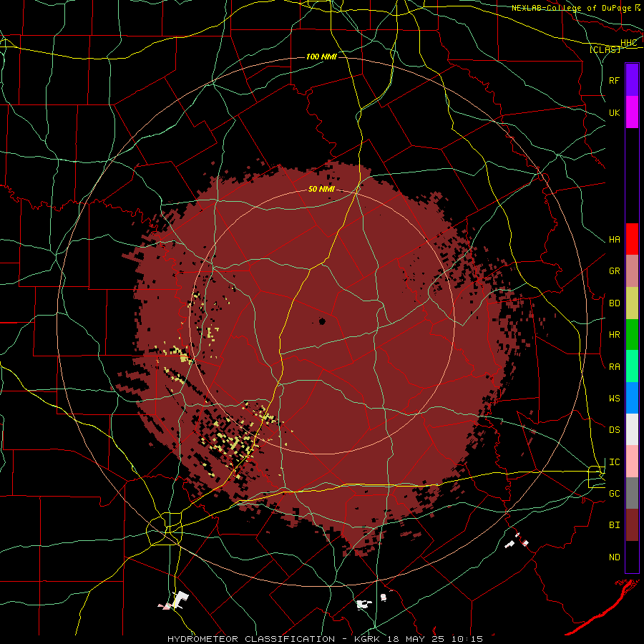Select the "BD" legend label
644x644 pixels.
click(614, 303)
